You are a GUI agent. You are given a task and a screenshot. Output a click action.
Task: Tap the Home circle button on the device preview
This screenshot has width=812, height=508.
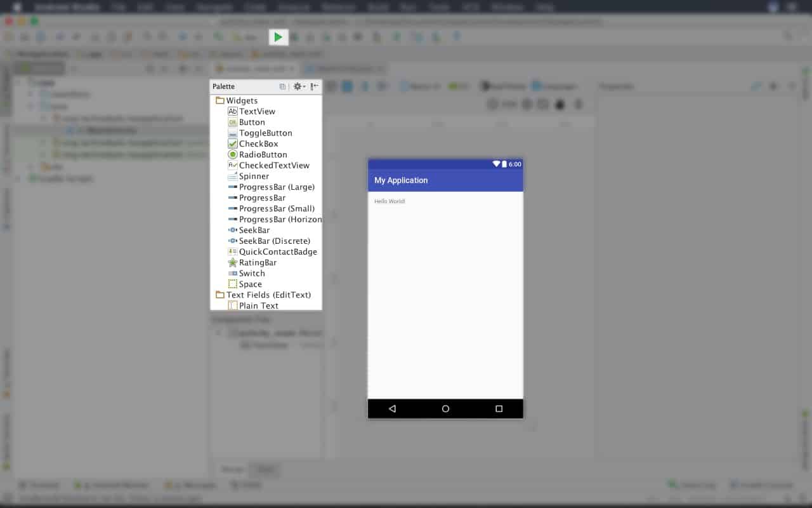click(x=445, y=408)
